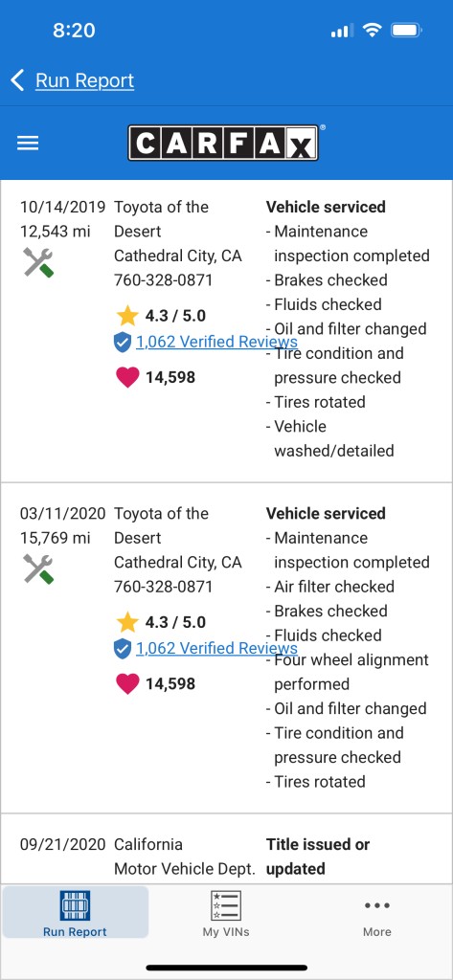Click the CARFAX logo
This screenshot has width=453, height=980.
coord(223,144)
